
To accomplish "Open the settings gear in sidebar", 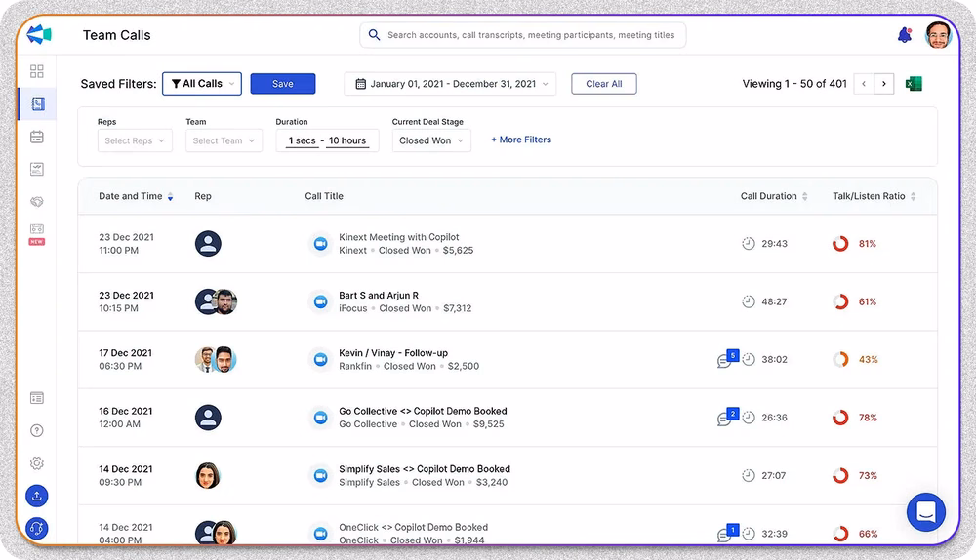I will [x=37, y=463].
